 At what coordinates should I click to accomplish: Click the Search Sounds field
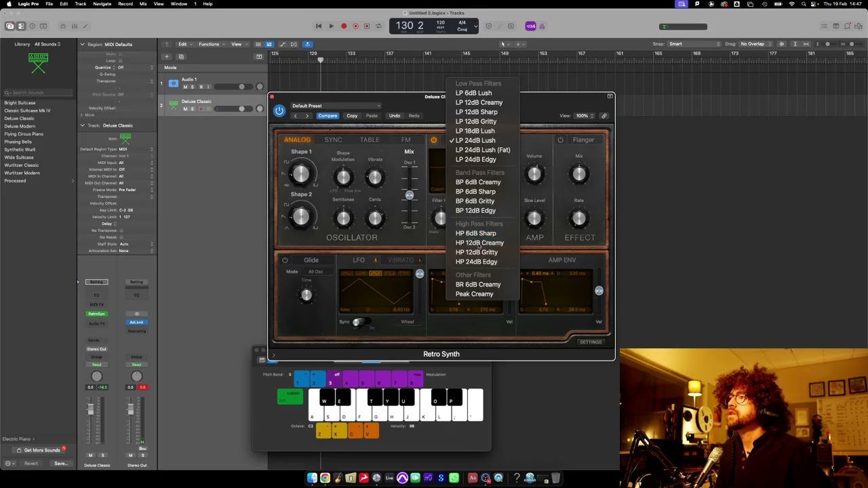click(37, 93)
